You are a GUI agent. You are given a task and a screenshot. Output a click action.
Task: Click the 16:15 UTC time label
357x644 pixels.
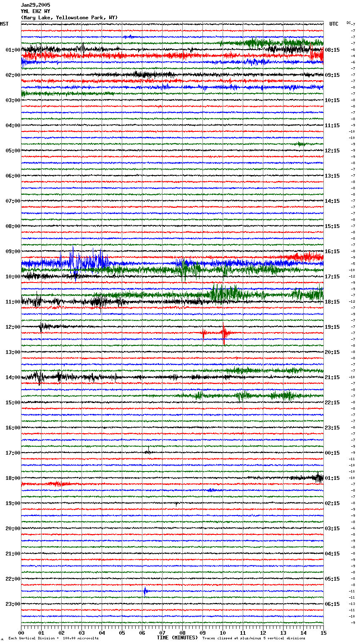(x=332, y=251)
